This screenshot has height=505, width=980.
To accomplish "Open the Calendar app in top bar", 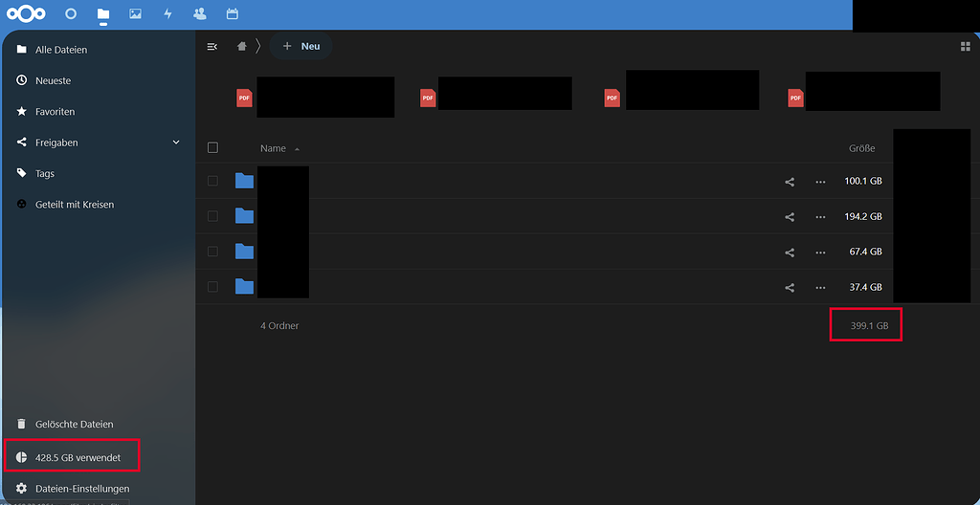I will click(x=232, y=14).
